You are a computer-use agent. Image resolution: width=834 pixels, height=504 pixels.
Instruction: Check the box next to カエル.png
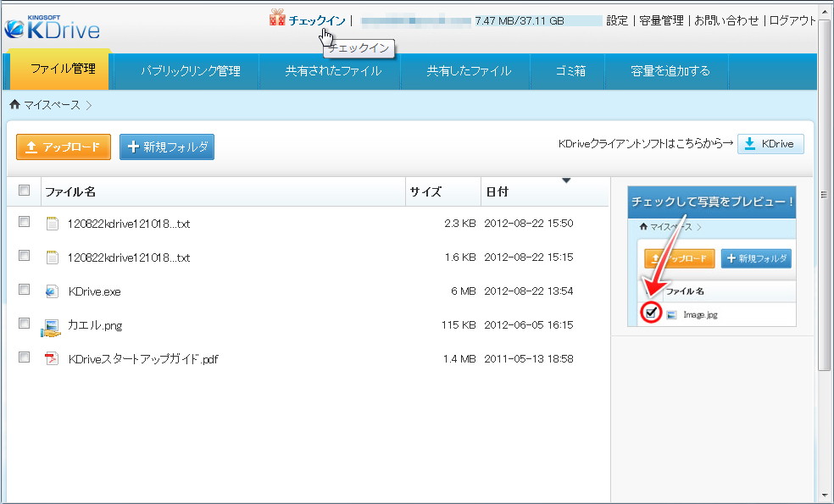click(24, 323)
